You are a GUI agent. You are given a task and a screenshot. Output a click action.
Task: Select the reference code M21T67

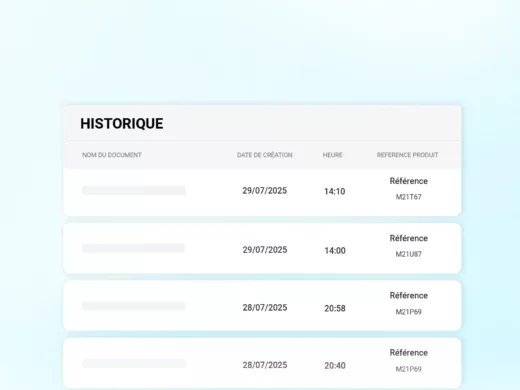(409, 197)
